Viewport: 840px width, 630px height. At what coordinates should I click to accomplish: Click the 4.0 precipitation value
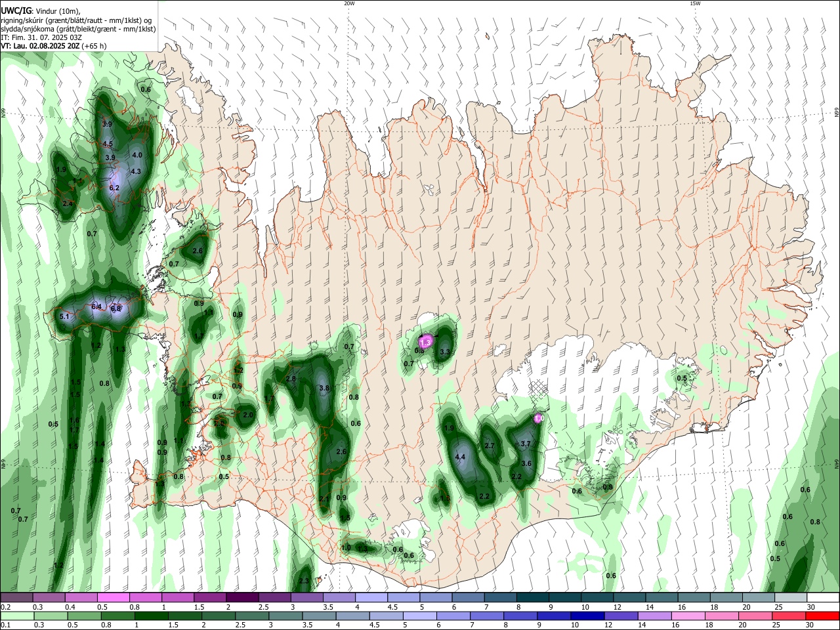point(137,155)
